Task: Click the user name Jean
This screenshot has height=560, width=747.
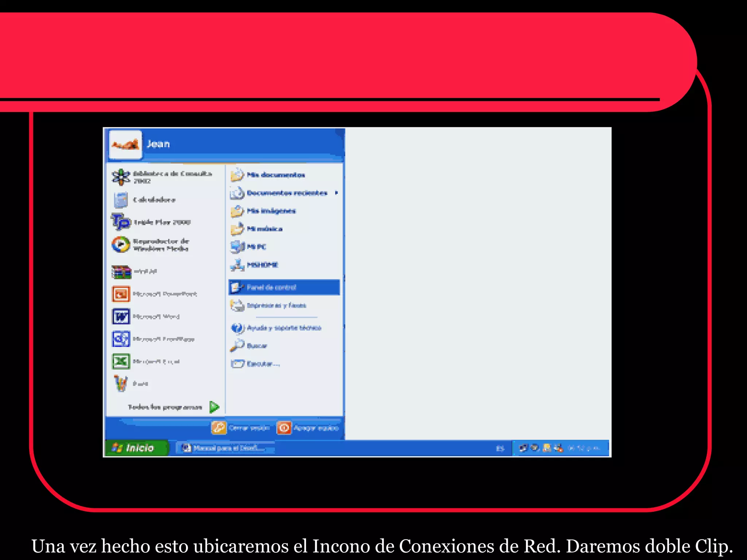Action: click(x=158, y=144)
